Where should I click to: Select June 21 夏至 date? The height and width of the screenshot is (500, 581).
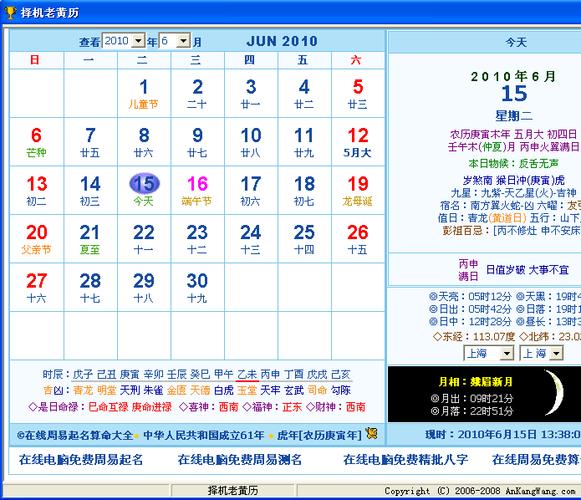point(90,239)
